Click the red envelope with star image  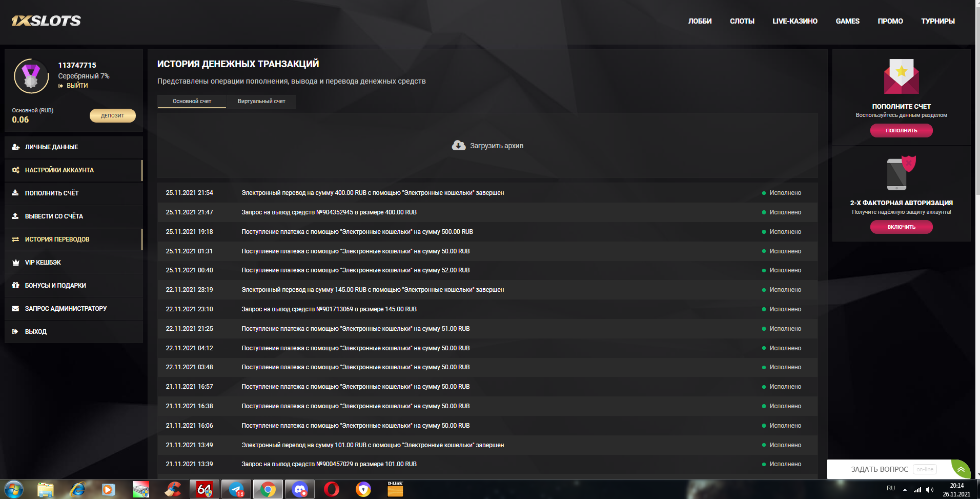tap(902, 76)
